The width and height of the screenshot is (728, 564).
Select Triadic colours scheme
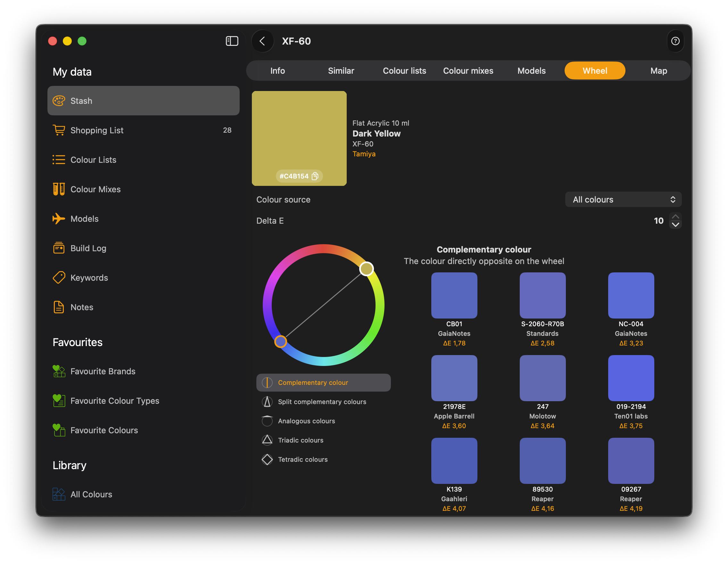[323, 440]
